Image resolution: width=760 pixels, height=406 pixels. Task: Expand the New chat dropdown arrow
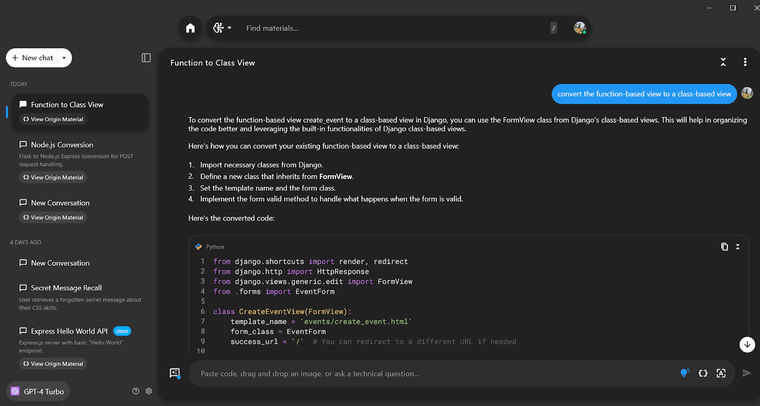click(x=64, y=58)
